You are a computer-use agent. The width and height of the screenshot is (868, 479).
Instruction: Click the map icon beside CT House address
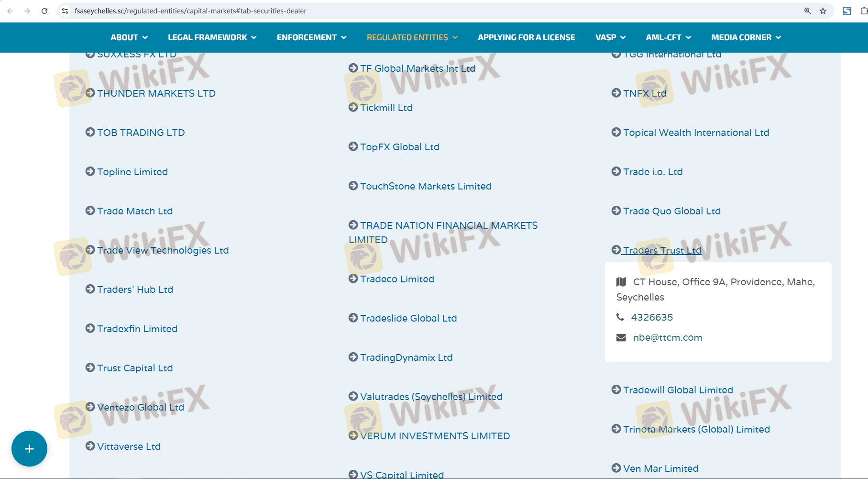coord(621,282)
